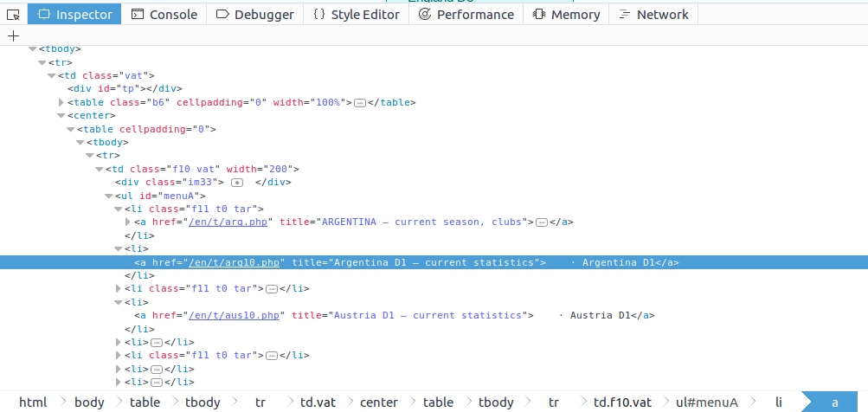The image size is (868, 412).
Task: Select the div id="tp" node
Action: (125, 88)
